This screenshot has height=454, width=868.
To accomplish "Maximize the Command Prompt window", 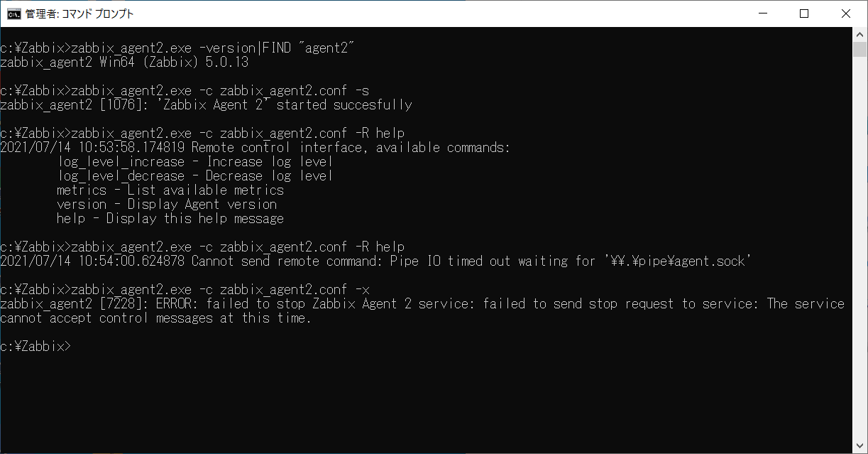I will tap(804, 13).
